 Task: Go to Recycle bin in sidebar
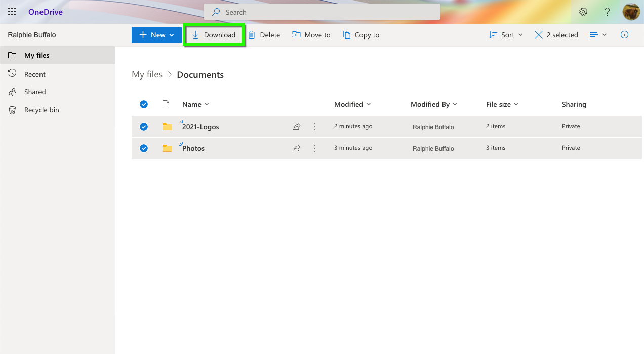point(42,110)
